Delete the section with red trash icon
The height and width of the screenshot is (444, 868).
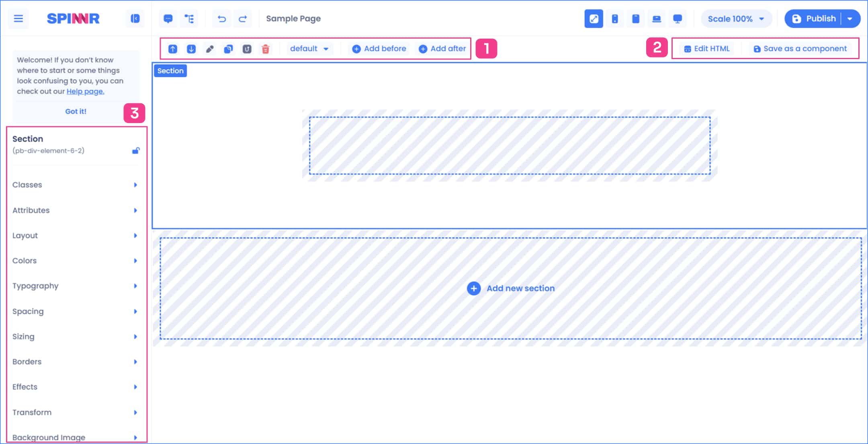266,49
